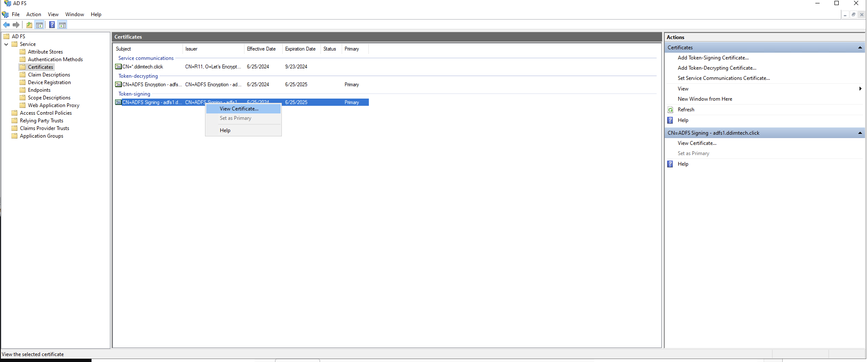This screenshot has height=362, width=868.
Task: Click the Help question mark toolbar icon
Action: [x=52, y=25]
